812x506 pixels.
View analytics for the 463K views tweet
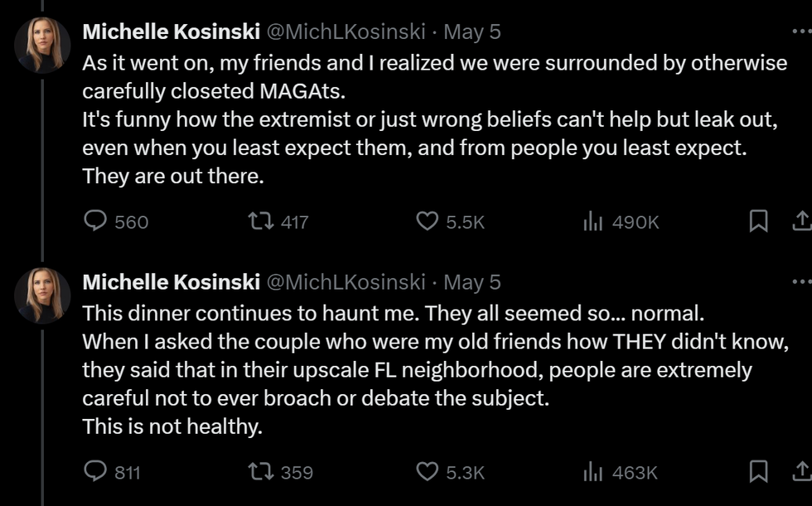[x=592, y=472]
